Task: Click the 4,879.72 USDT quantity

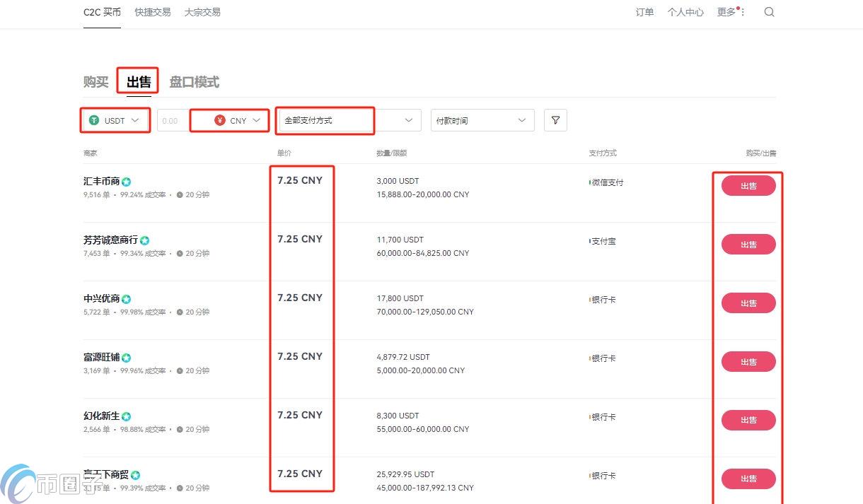Action: point(403,357)
